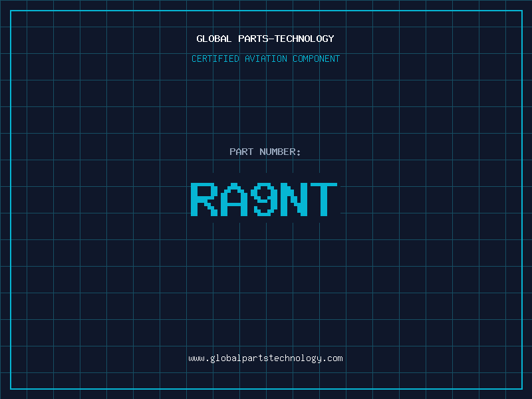The image size is (532, 399).
Task: Click the top-right corner of the cyan border
Action: click(x=522, y=11)
